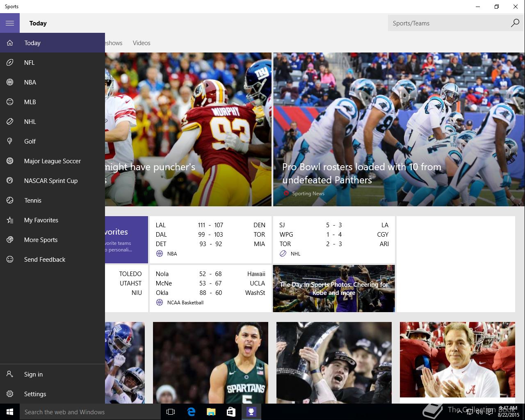Screen dimensions: 525x420
Task: Open Settings from the sidebar
Action: (x=52, y=394)
